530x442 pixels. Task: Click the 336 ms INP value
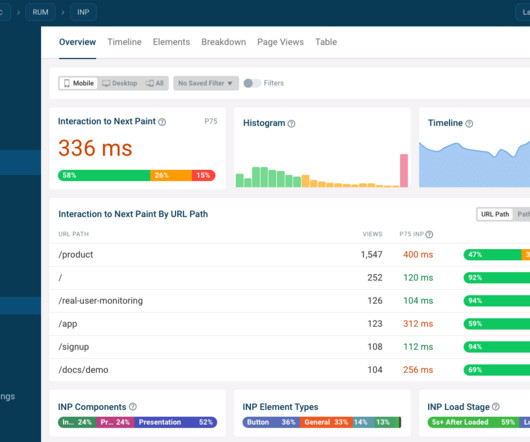point(95,148)
